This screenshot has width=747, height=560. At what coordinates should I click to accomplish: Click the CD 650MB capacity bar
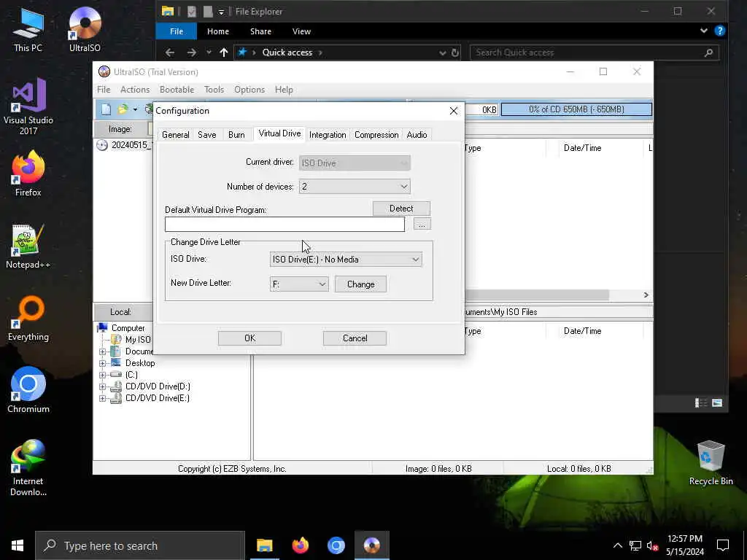(576, 109)
